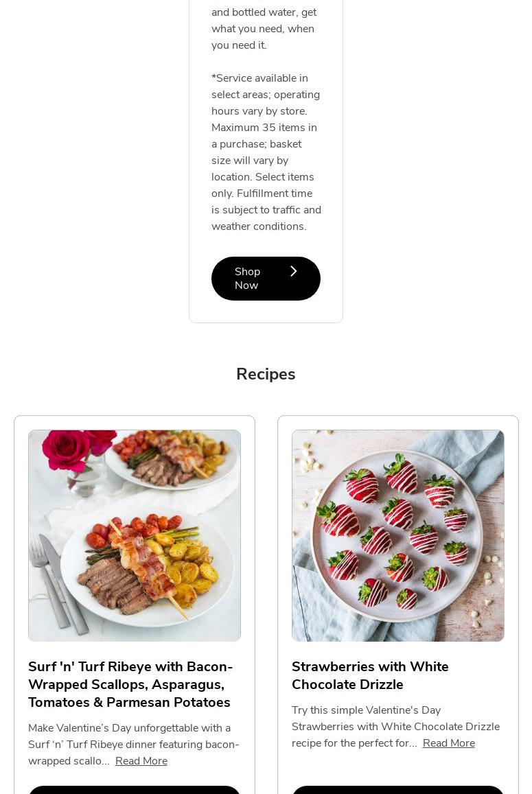The height and width of the screenshot is (794, 532).
Task: Click the Surf 'n' Turf description text
Action: 134,745
